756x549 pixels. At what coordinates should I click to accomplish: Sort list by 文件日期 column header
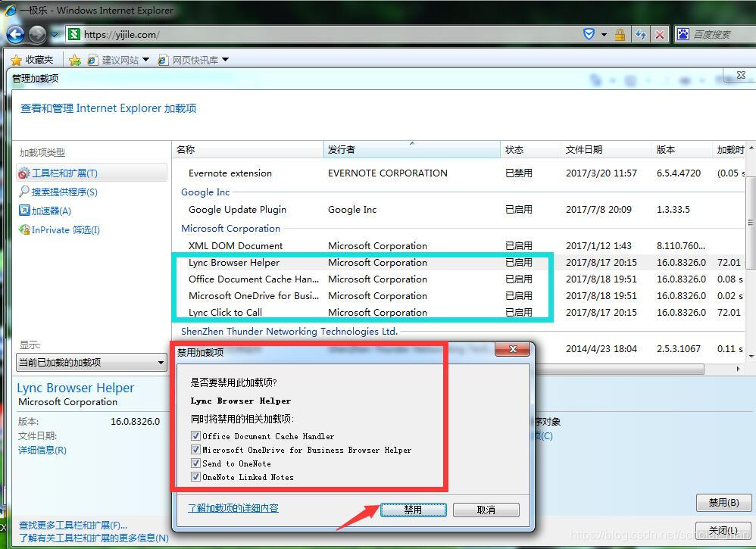click(607, 149)
